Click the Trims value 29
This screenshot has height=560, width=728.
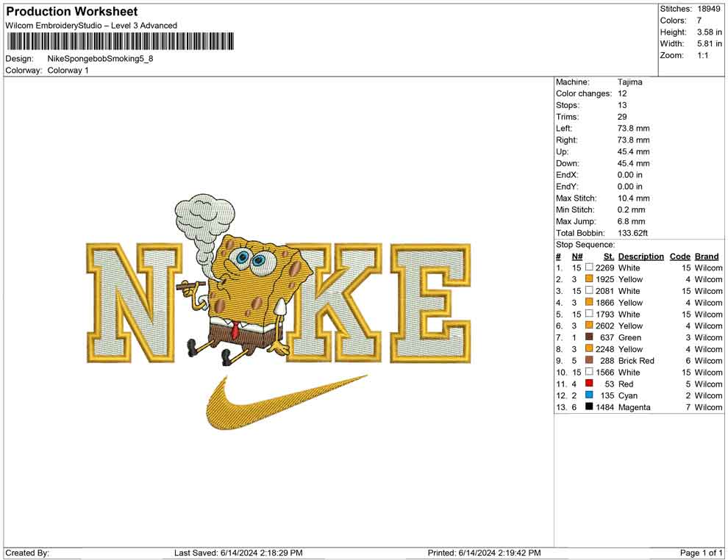tap(621, 116)
